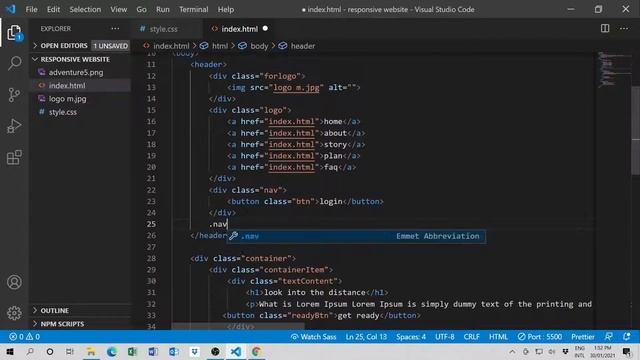Click the editor vertical scrollbar

pyautogui.click(x=636, y=131)
